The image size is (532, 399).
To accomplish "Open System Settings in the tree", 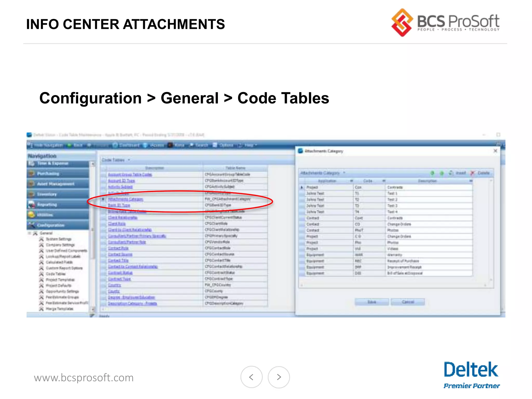I will pyautogui.click(x=58, y=239).
